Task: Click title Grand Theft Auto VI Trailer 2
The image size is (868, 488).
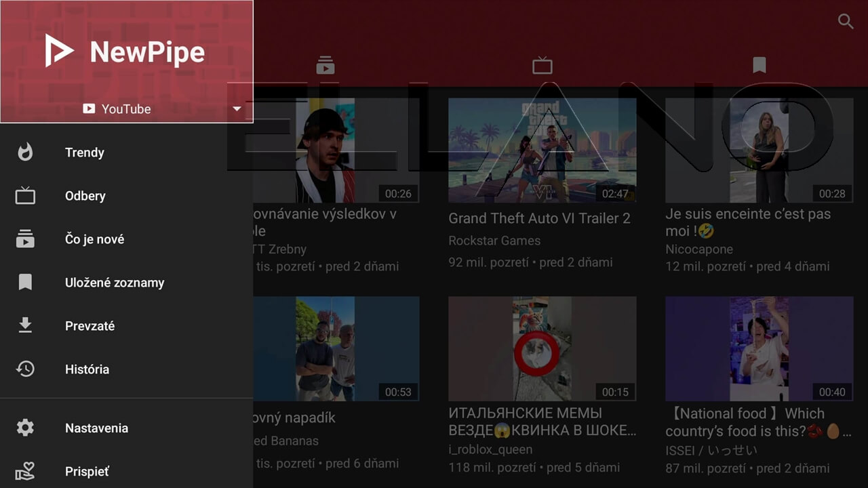Action: [x=539, y=218]
